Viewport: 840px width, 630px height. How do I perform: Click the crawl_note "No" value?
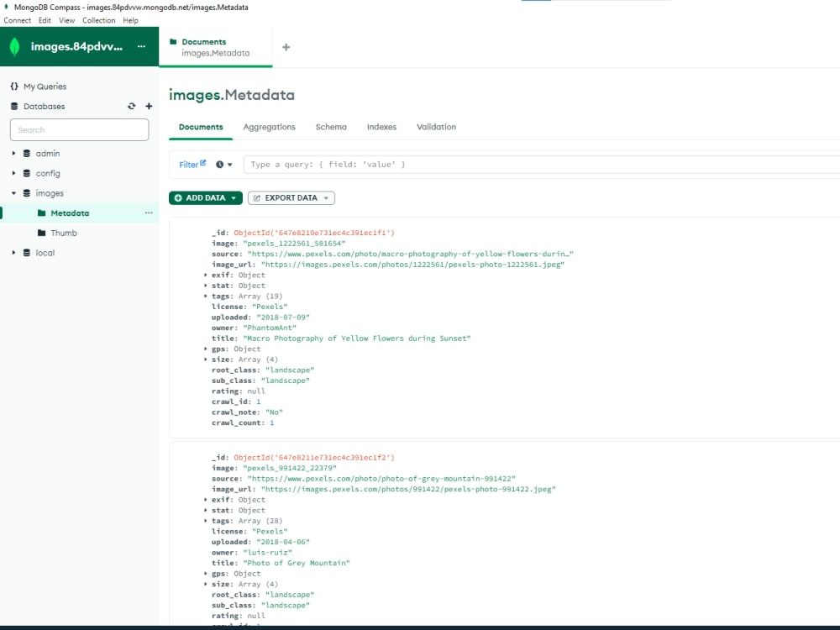pyautogui.click(x=274, y=412)
